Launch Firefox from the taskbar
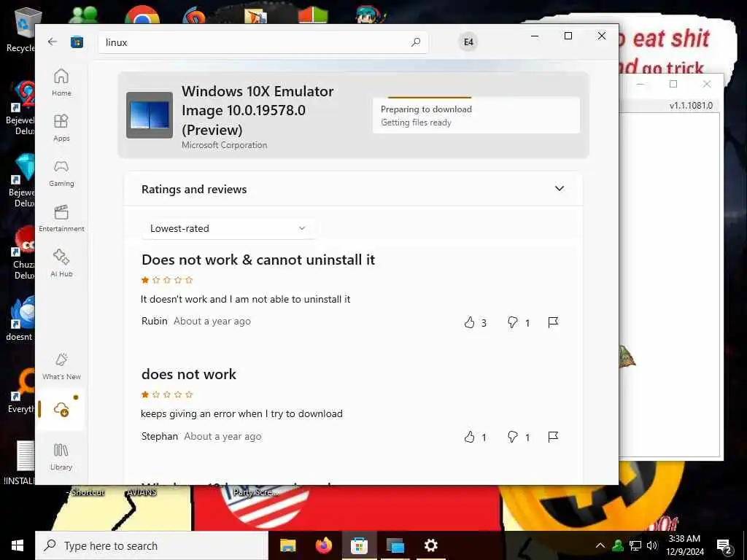Screen dimensions: 747x560 pyautogui.click(x=323, y=545)
